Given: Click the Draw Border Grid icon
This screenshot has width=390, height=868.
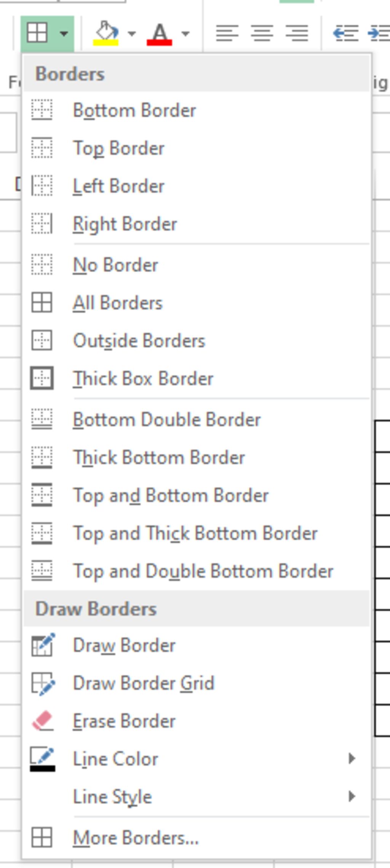Looking at the screenshot, I should 42,683.
